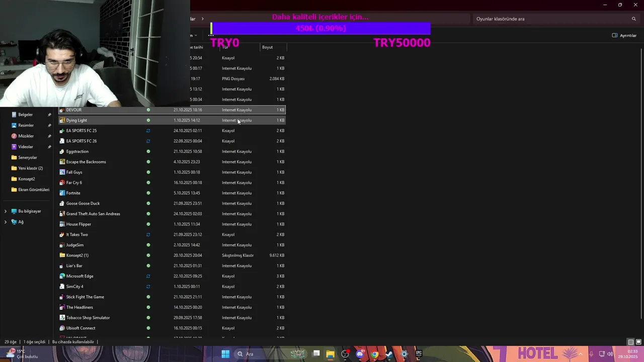644x362 pixels.
Task: Open Google Chrome from the taskbar
Action: [x=374, y=354]
